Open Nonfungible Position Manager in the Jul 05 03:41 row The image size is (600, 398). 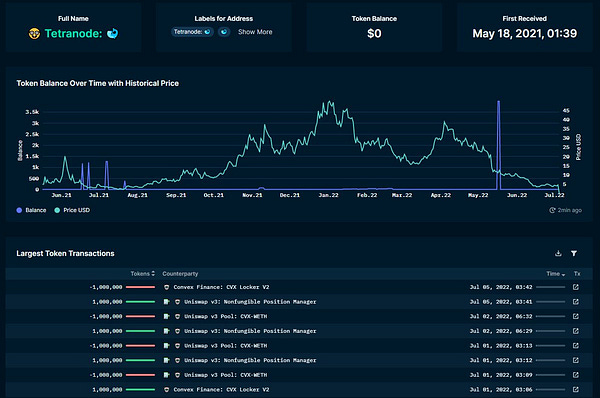(x=250, y=302)
